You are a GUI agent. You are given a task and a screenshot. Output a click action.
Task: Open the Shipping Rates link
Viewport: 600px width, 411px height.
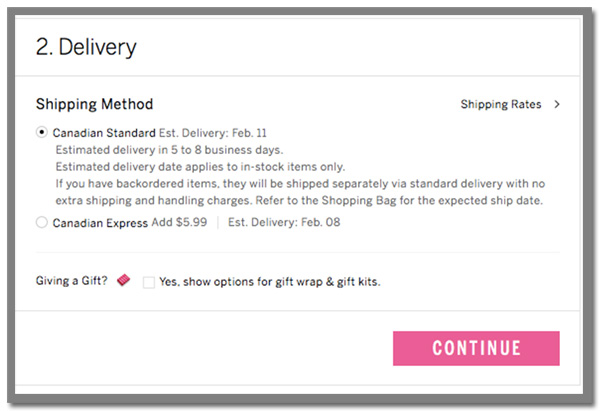click(501, 104)
